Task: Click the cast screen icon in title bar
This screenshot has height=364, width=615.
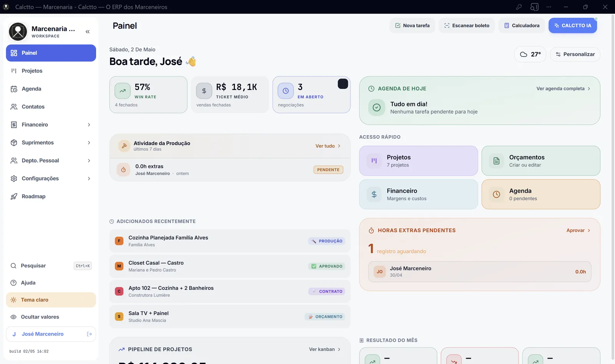Action: [534, 7]
